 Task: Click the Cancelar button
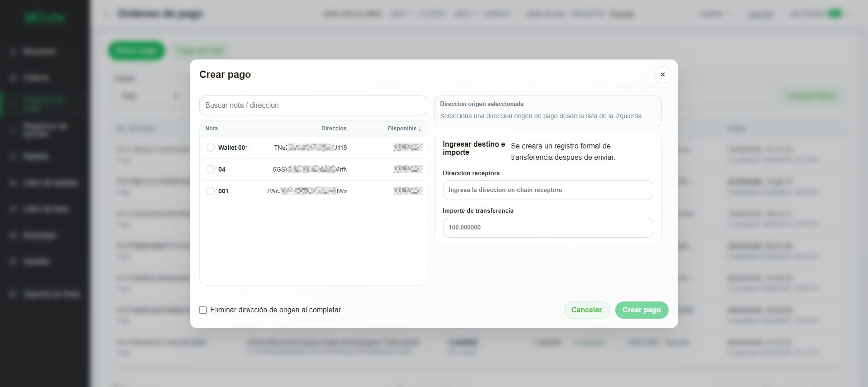(x=586, y=310)
